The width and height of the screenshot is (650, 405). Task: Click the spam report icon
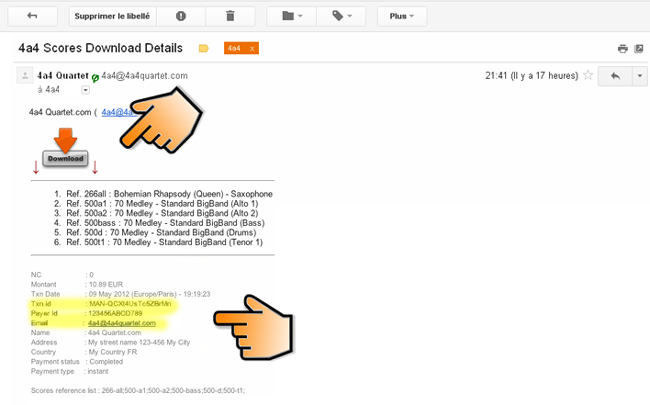180,17
